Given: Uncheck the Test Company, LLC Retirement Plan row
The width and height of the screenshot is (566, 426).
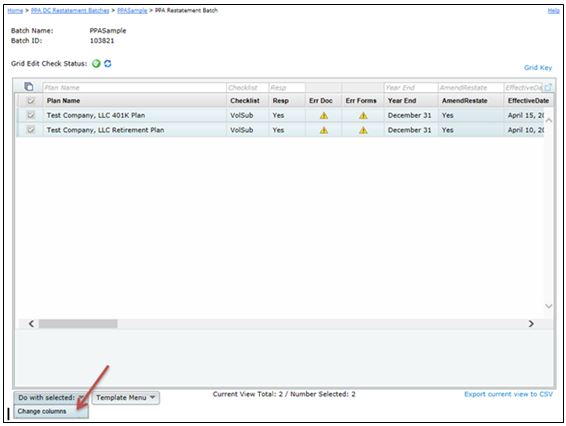Looking at the screenshot, I should (x=31, y=130).
